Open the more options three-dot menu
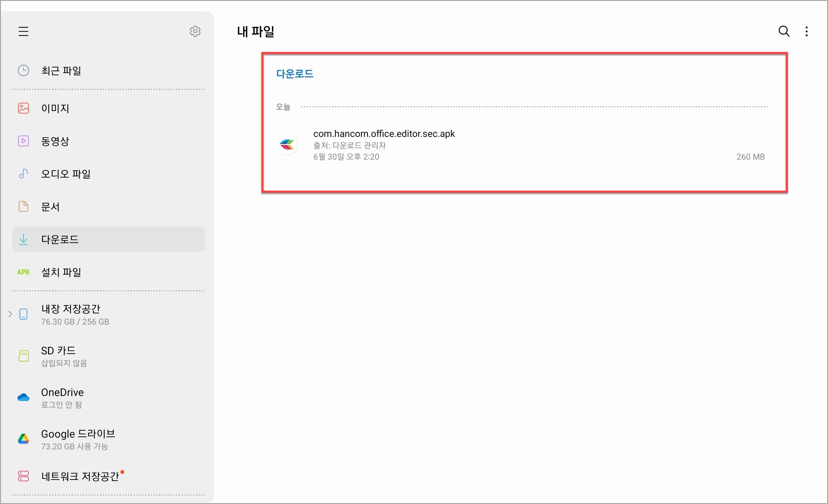This screenshot has height=504, width=828. [806, 31]
